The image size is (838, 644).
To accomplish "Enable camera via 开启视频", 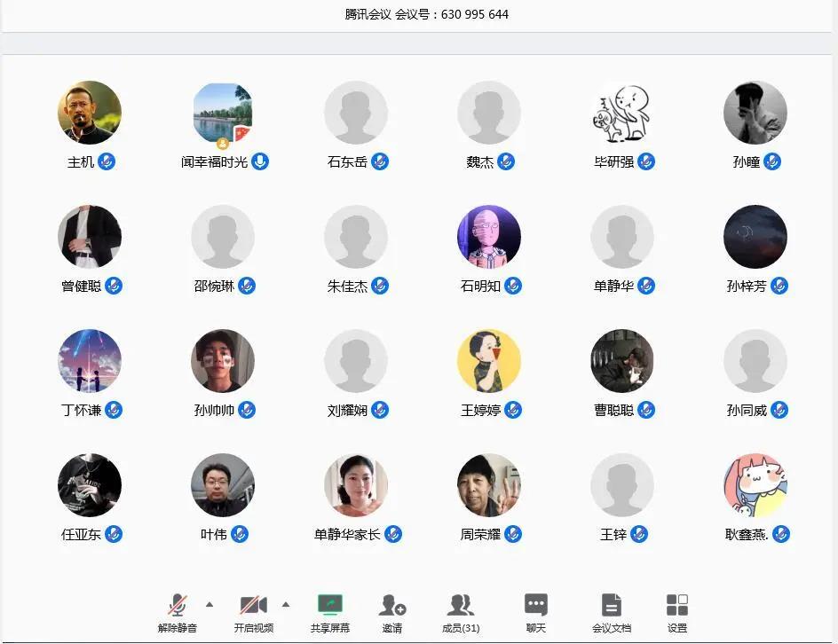I will point(255,612).
